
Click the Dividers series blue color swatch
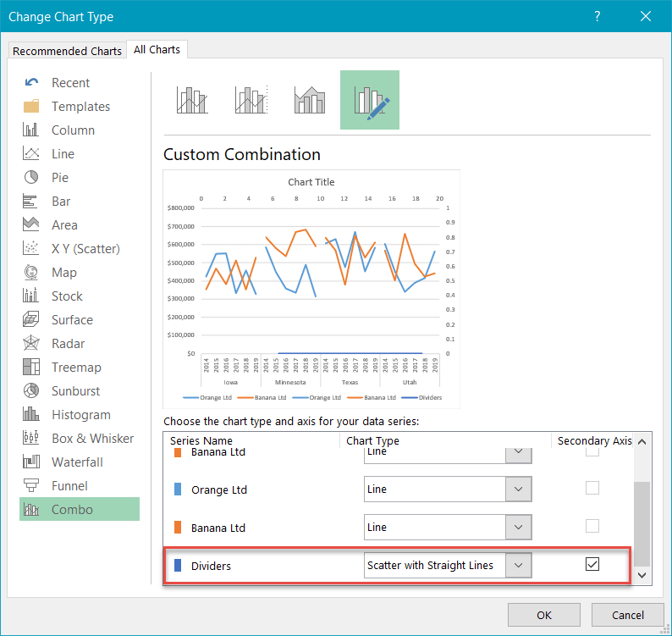pos(178,565)
